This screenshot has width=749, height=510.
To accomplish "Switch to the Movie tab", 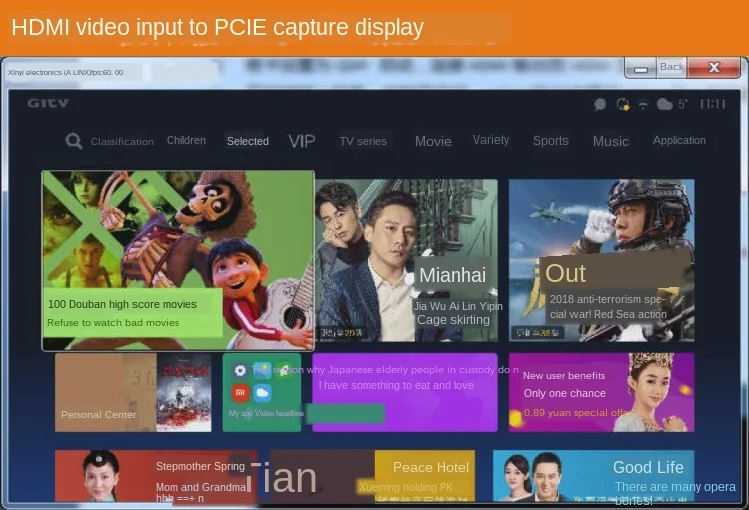I will pos(433,141).
